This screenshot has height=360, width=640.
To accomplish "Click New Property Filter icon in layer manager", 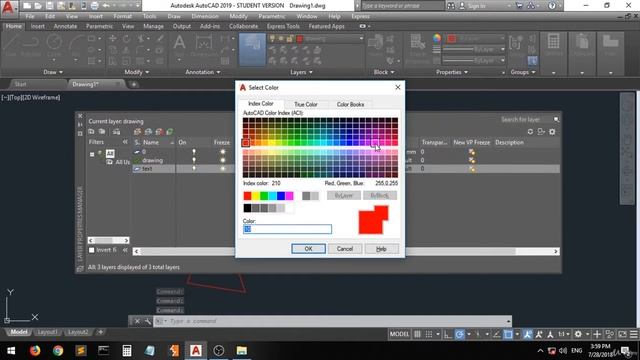I will (91, 132).
